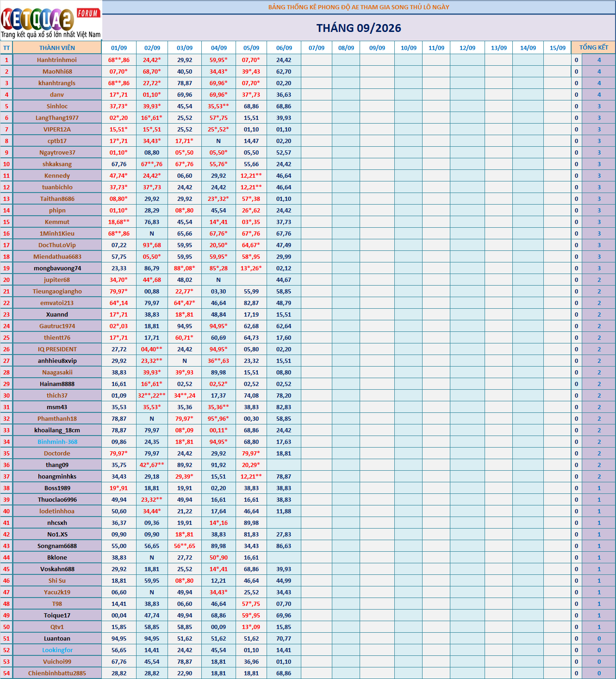Click the Phamthanh18 member name
This screenshot has height=679, width=616.
[57, 418]
